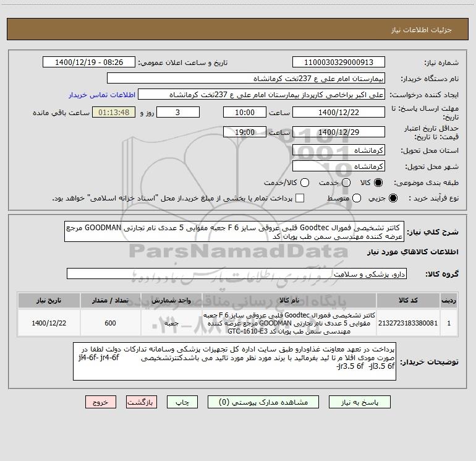Select the کالا/خدمت radio button

pos(305,183)
